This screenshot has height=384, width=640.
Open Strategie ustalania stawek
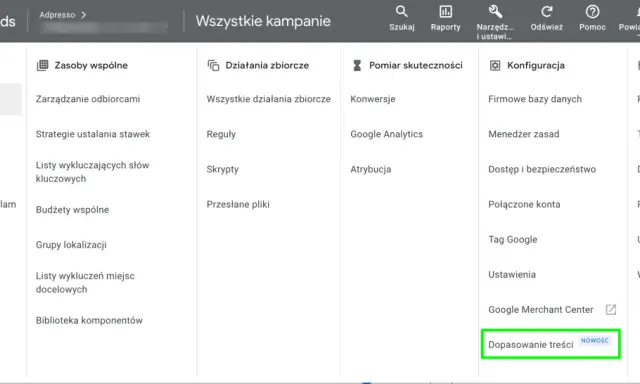[x=93, y=134]
